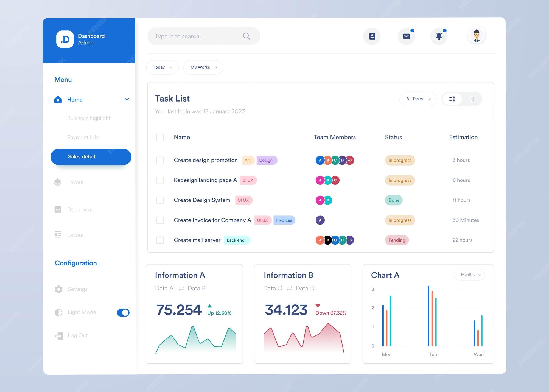Click the Settings gear icon
This screenshot has width=549, height=392.
click(58, 289)
